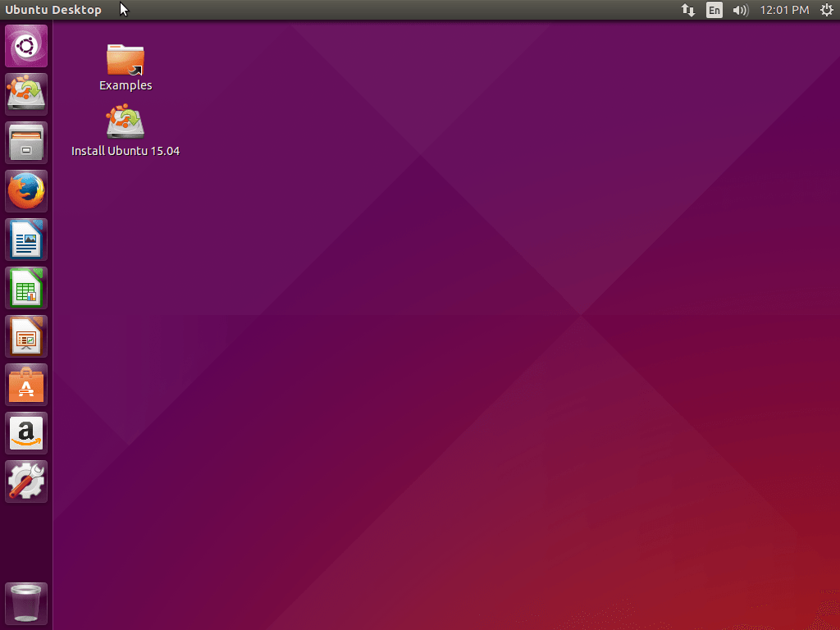
Task: Open the Ubuntu Dash search launcher
Action: coord(26,46)
